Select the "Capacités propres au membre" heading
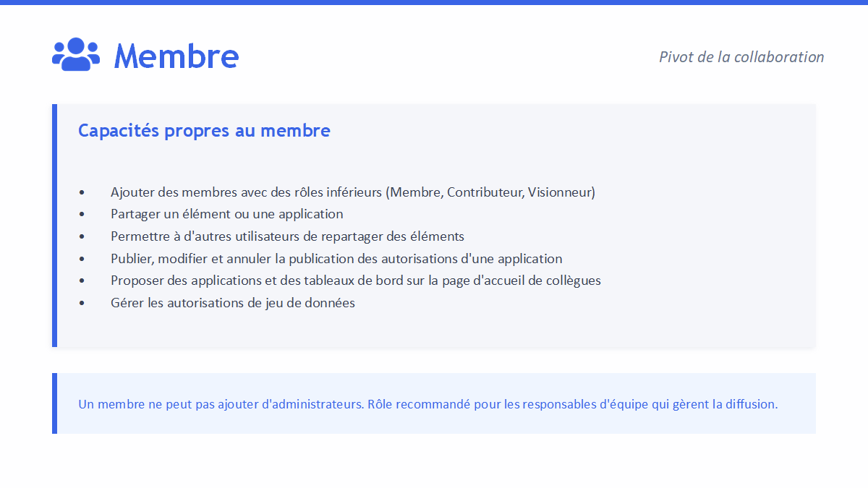 204,131
